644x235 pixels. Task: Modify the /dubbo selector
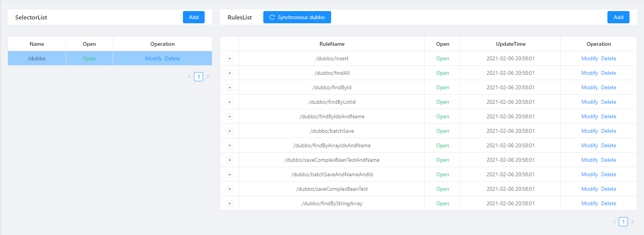pos(153,58)
